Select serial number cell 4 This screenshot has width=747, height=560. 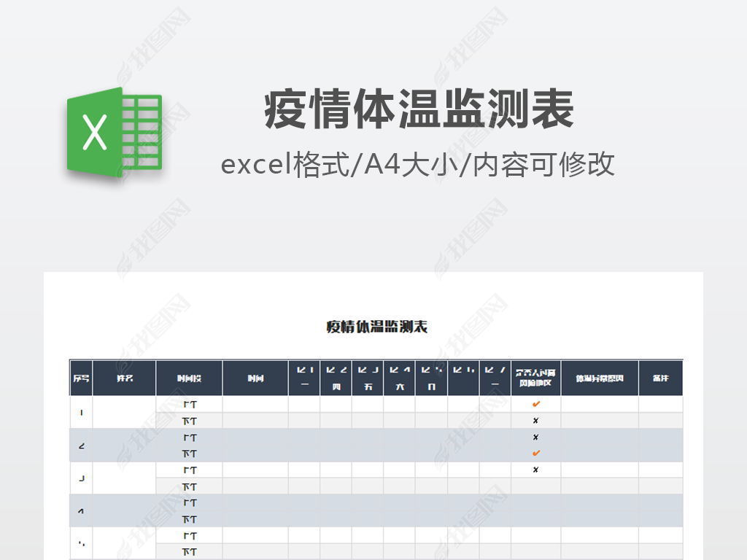tap(81, 511)
